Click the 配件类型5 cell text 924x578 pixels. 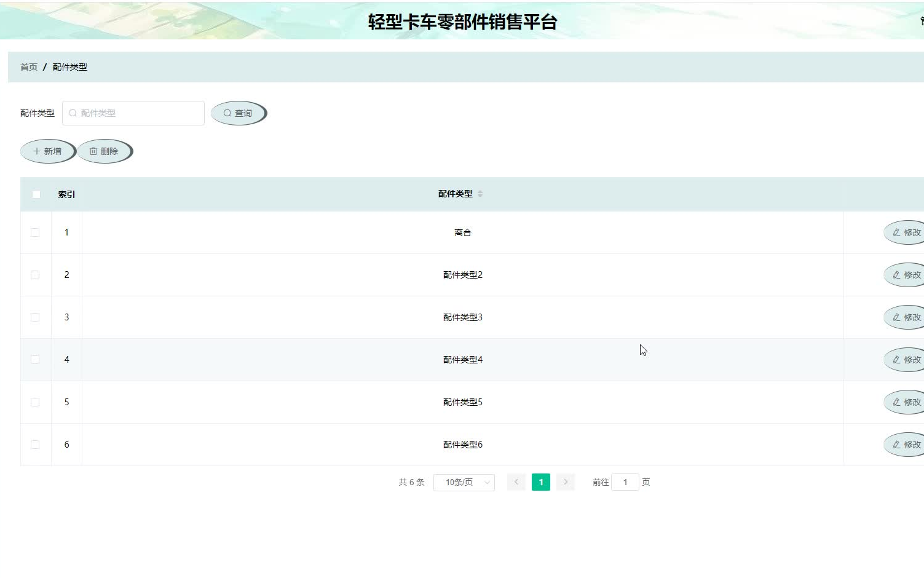point(463,402)
